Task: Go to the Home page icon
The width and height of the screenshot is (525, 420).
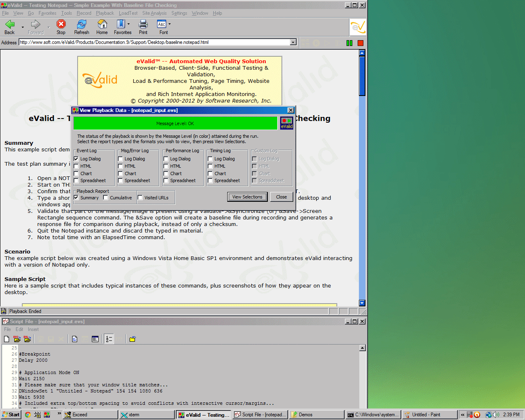Action: [102, 24]
